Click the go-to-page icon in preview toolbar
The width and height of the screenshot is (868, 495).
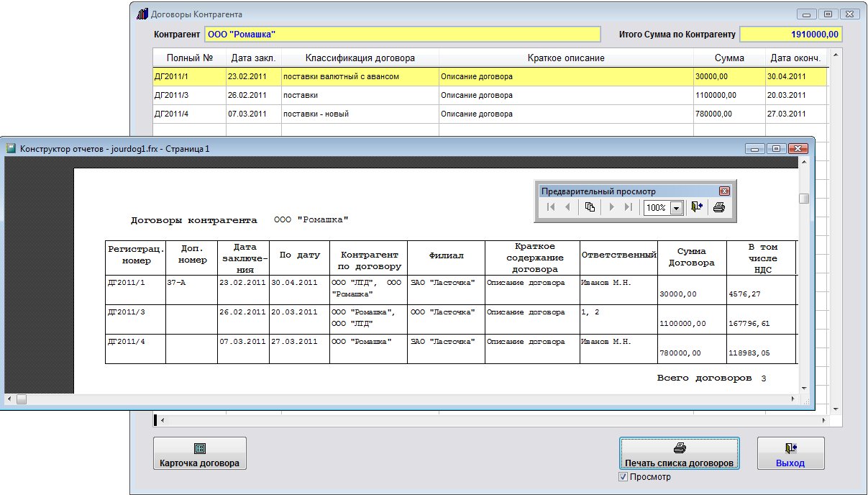(590, 207)
